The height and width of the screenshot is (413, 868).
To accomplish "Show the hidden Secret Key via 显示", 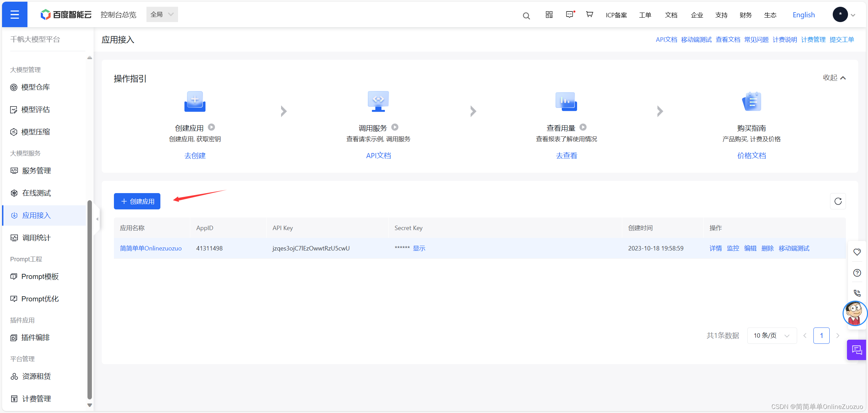I will 419,248.
